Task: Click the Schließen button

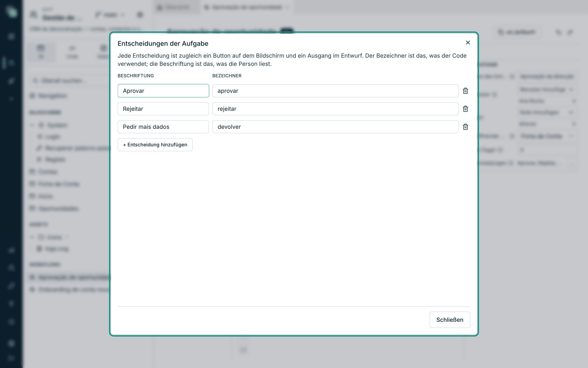Action: coord(450,320)
